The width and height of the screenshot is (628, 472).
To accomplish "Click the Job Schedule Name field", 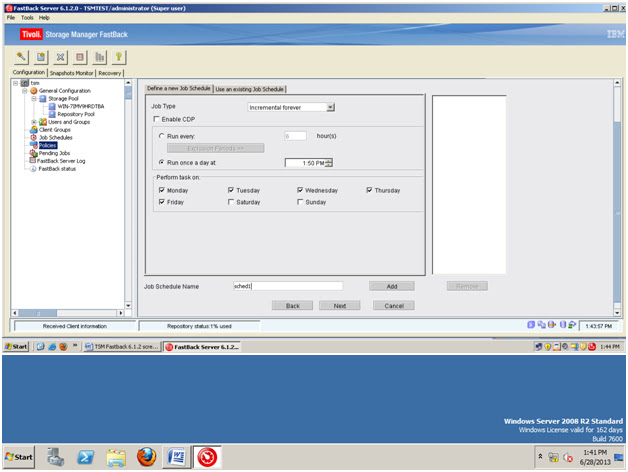I will click(x=288, y=286).
